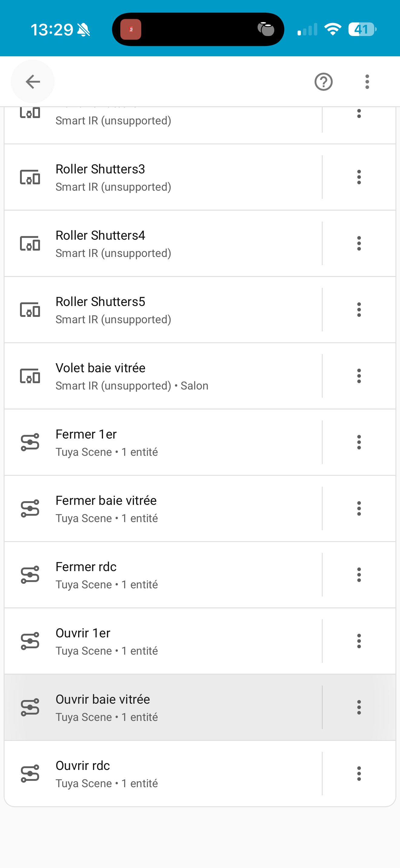This screenshot has width=400, height=868.
Task: Open Roller Shutters5 three-dot menu
Action: click(x=359, y=310)
